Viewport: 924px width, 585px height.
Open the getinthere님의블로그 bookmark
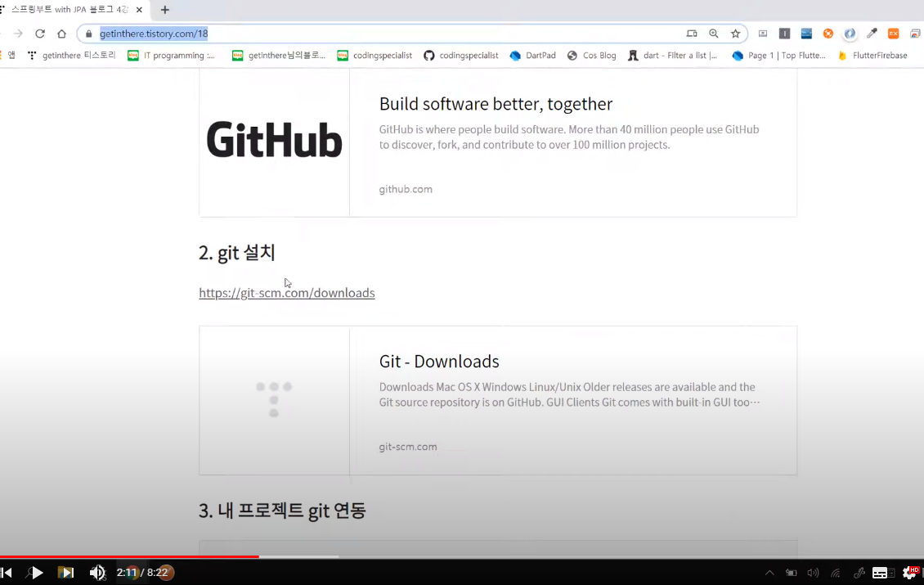pyautogui.click(x=279, y=56)
